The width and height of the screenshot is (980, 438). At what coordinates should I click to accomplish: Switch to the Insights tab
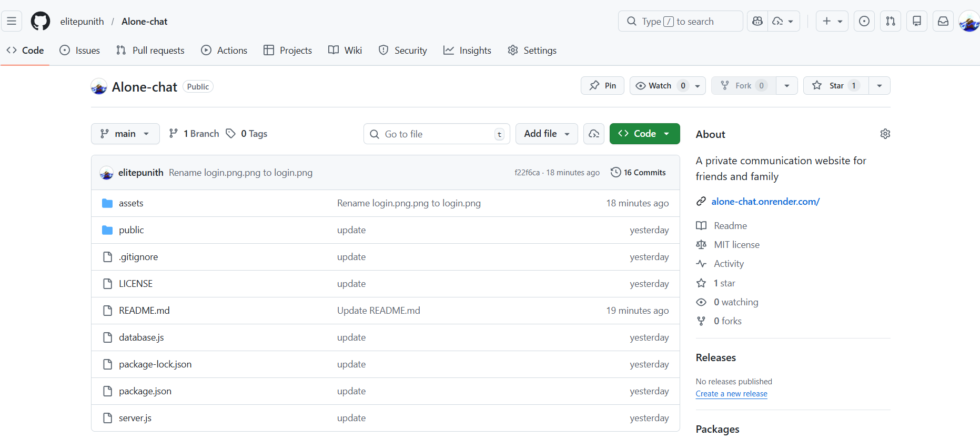click(x=467, y=51)
